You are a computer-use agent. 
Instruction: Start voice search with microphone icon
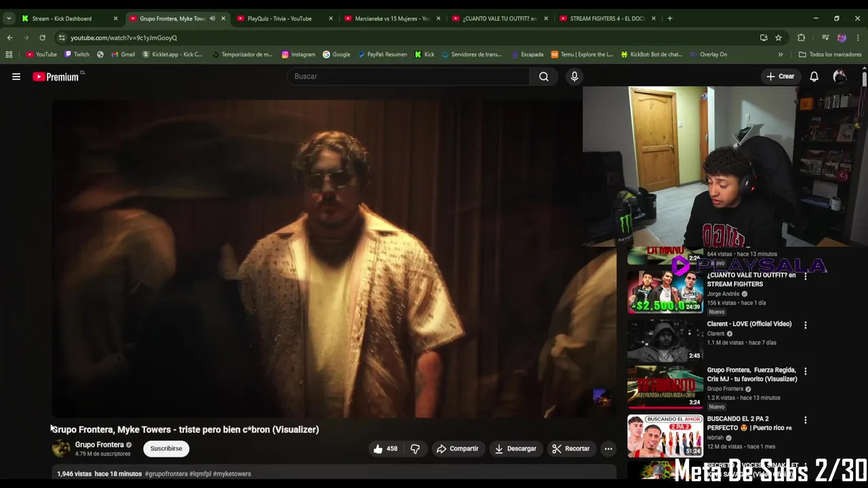click(x=574, y=77)
